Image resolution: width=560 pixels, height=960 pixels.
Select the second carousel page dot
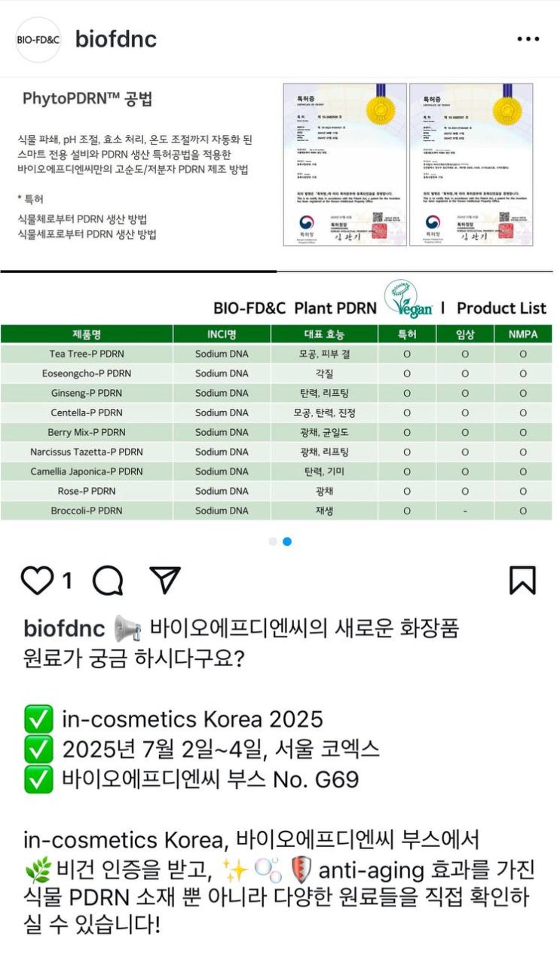[287, 541]
